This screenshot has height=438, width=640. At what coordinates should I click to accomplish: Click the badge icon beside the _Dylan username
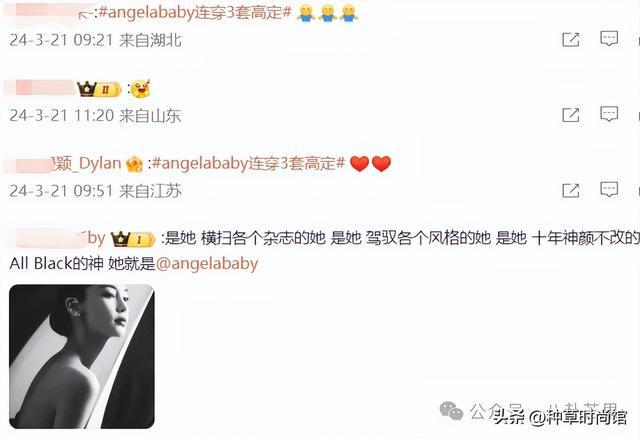pyautogui.click(x=134, y=165)
